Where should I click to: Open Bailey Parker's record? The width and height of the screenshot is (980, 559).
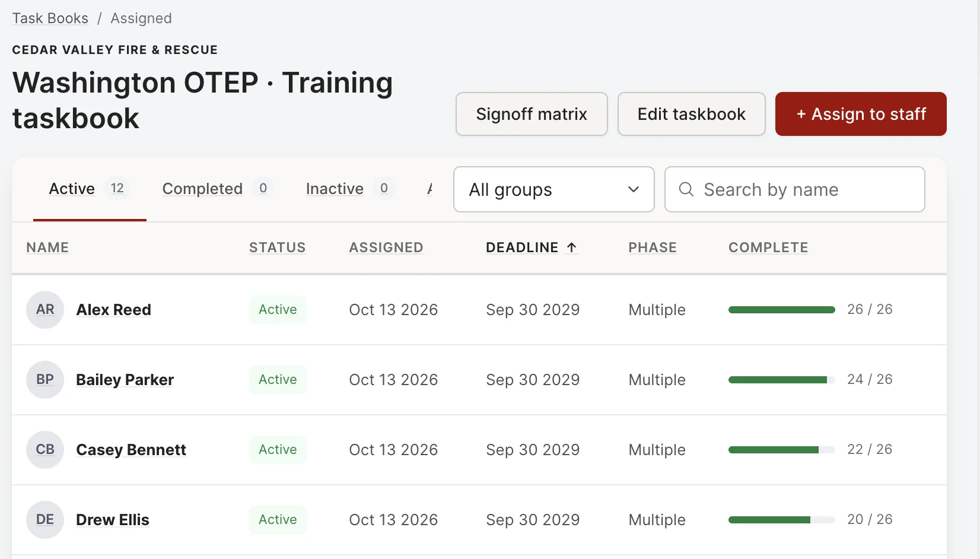[125, 380]
